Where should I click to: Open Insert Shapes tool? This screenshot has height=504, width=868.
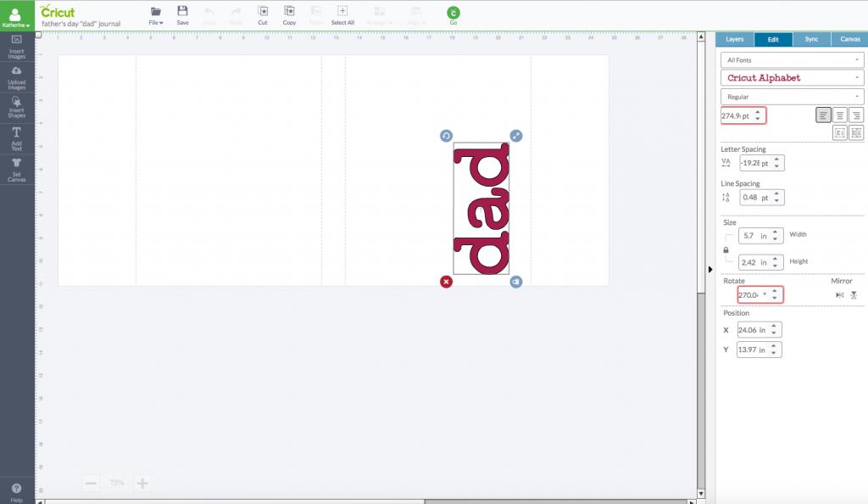tap(17, 107)
